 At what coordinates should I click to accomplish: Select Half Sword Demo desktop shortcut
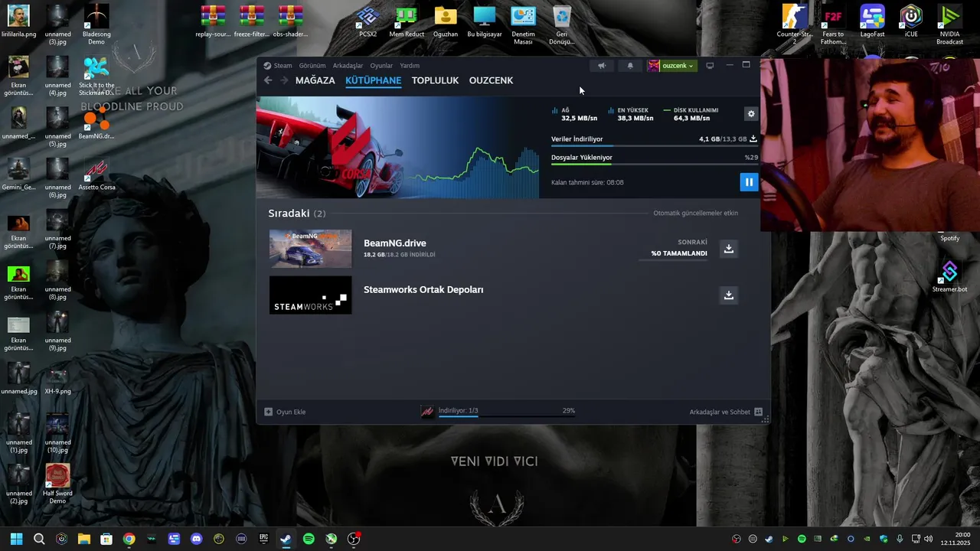coord(57,484)
